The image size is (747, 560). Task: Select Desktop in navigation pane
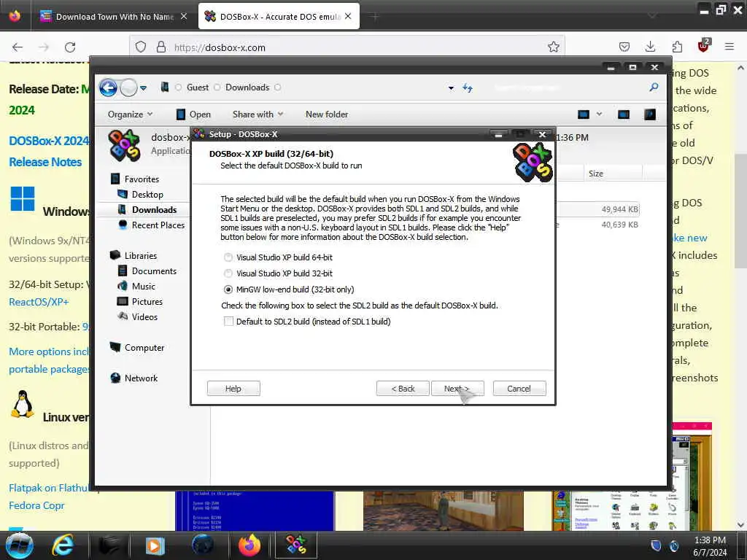coord(147,194)
